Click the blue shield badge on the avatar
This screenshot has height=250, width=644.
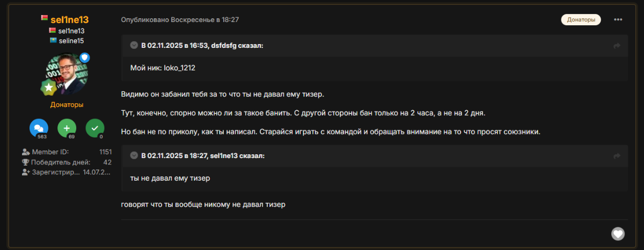pos(85,58)
